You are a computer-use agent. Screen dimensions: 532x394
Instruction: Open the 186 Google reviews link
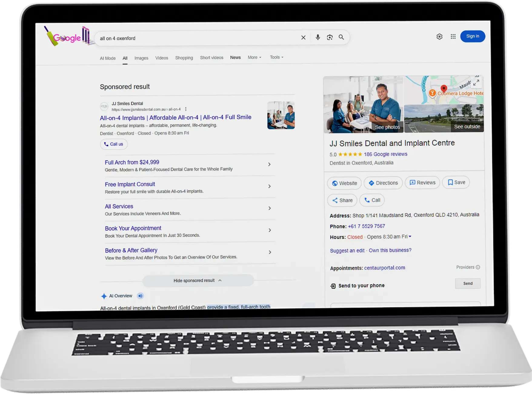[x=385, y=154]
